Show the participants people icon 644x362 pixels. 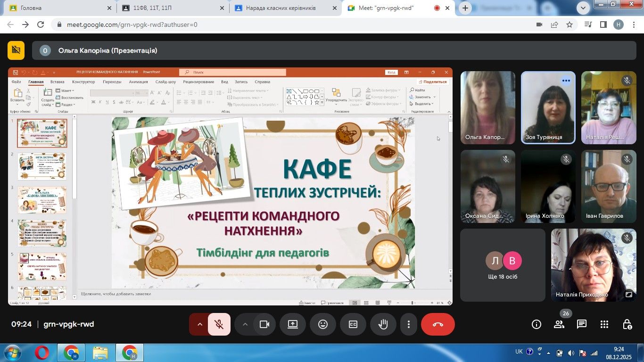pyautogui.click(x=559, y=324)
